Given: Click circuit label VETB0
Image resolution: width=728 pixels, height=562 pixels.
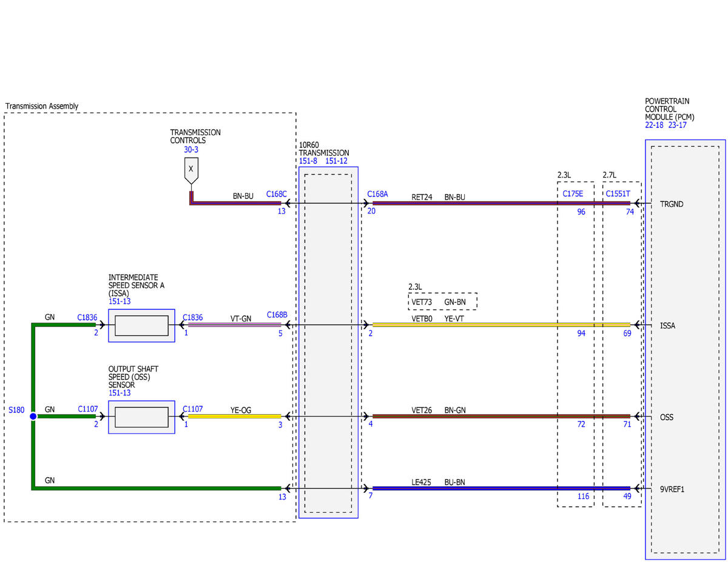Looking at the screenshot, I should 422,318.
